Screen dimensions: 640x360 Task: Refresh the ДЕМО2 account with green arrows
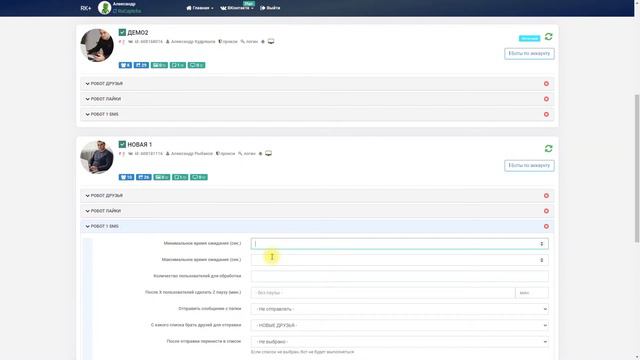tap(549, 37)
